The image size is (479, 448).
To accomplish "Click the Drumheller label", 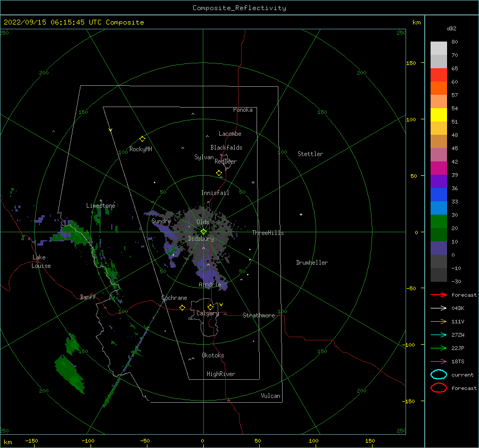I will (312, 263).
